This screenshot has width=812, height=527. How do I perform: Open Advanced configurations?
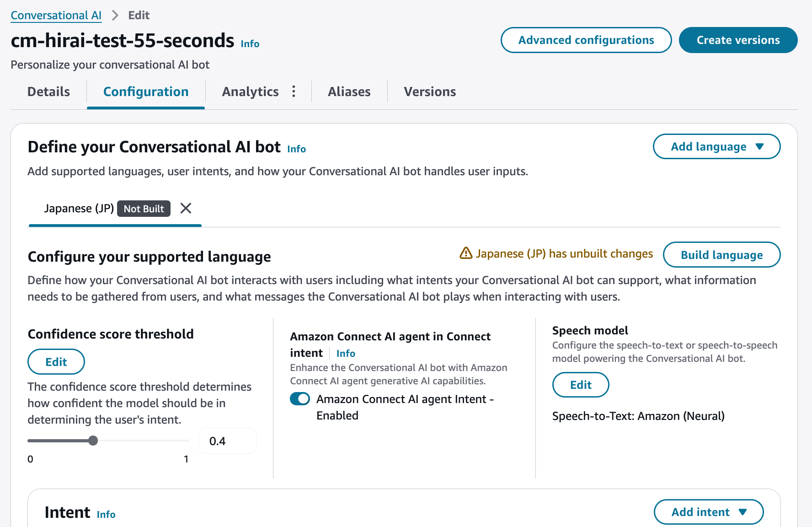click(x=586, y=40)
